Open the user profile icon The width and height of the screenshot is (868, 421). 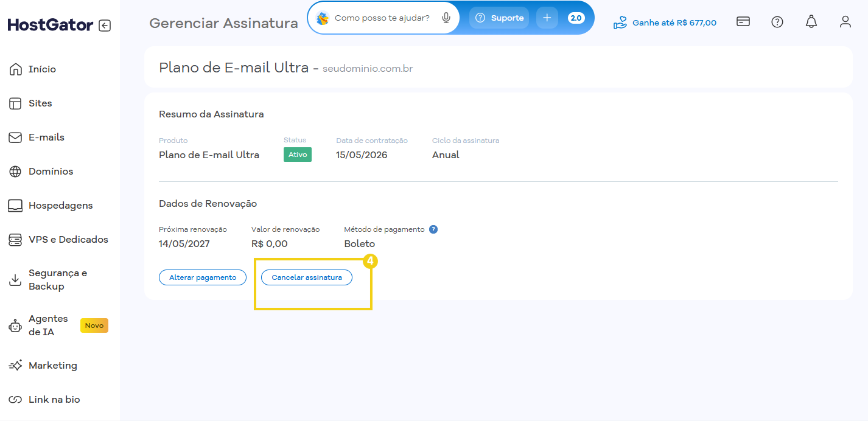tap(845, 22)
